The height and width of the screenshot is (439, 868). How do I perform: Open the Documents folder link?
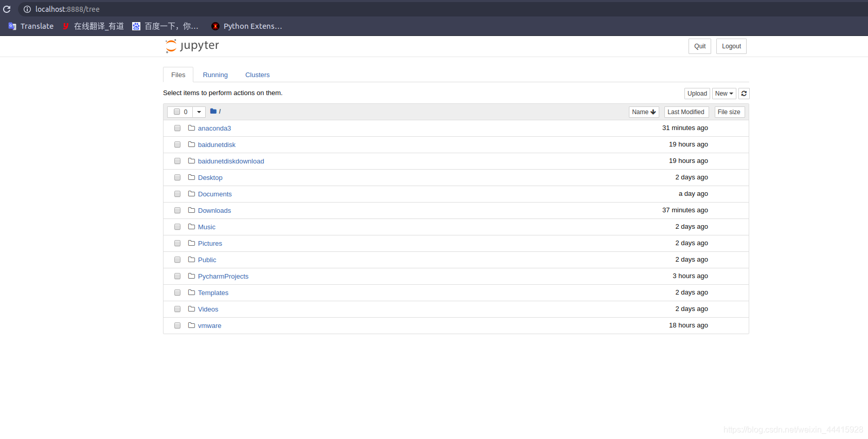pyautogui.click(x=215, y=194)
